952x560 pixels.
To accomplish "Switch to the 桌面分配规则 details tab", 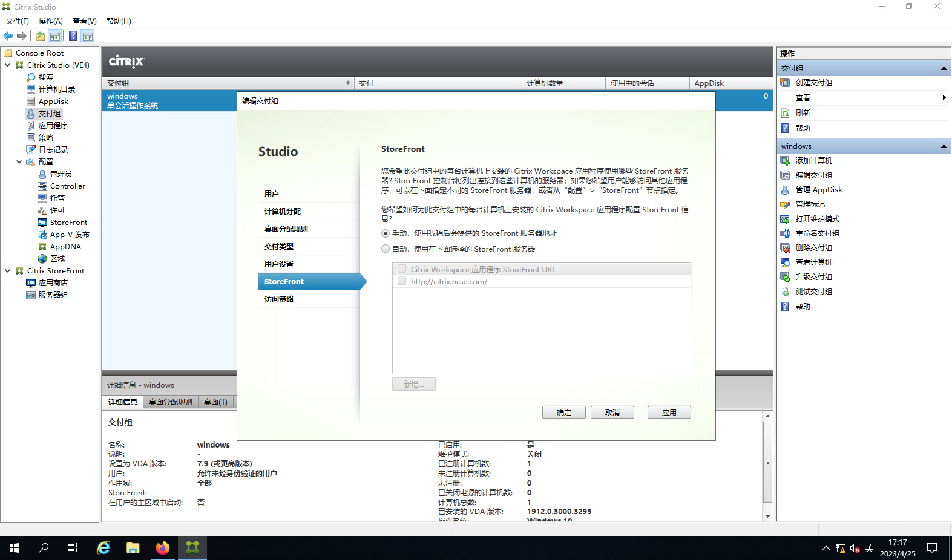I will pyautogui.click(x=170, y=402).
